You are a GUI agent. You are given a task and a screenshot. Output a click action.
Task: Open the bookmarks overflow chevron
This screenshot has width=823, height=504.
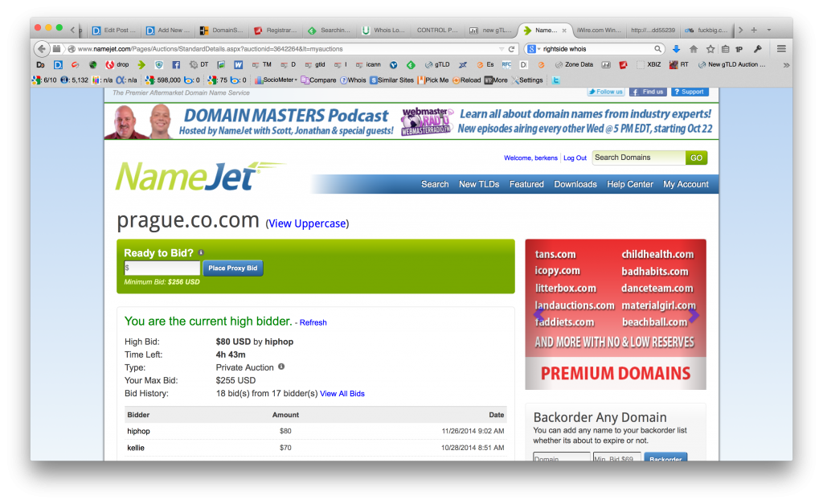point(785,64)
